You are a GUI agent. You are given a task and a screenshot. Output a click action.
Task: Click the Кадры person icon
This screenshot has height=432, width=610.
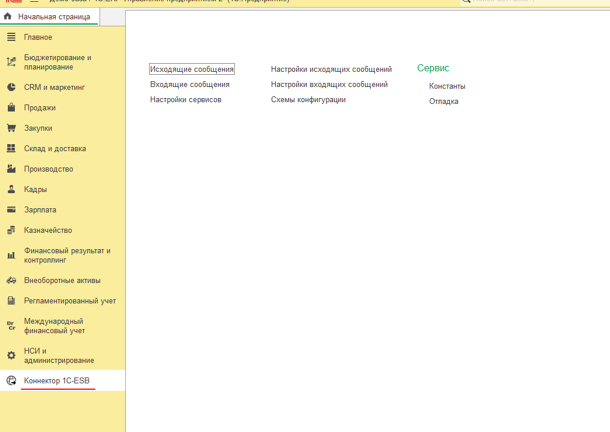11,189
